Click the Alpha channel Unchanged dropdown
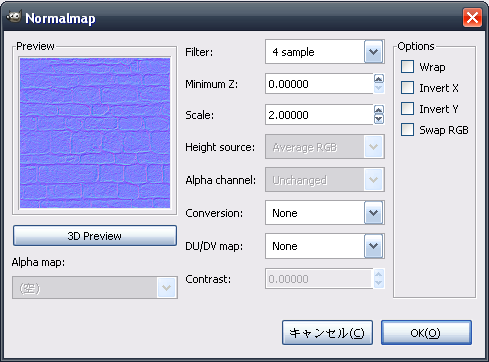 pyautogui.click(x=325, y=180)
